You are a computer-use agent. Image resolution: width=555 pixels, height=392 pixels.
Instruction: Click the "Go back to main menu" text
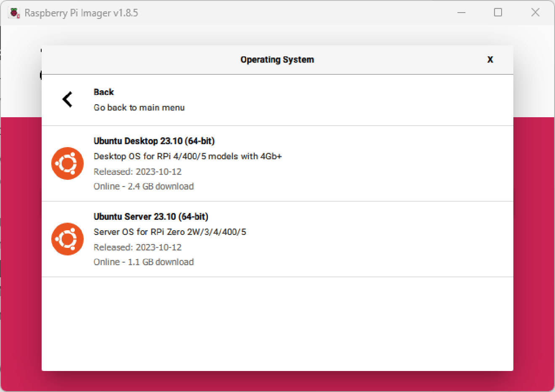pos(139,108)
